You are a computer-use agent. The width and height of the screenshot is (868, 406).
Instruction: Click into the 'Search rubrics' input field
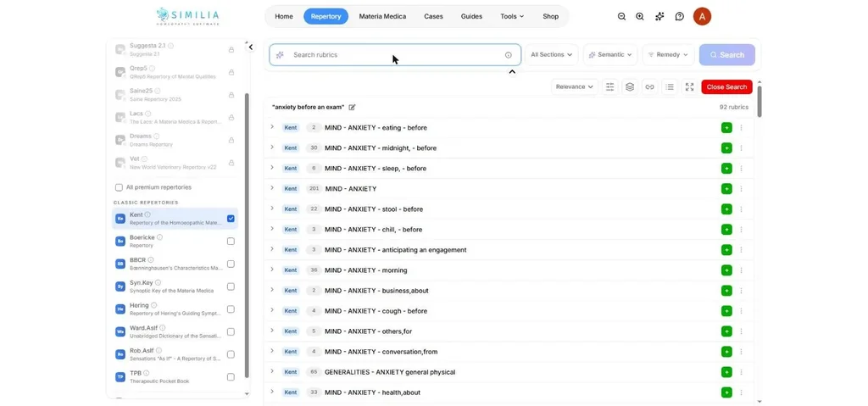coord(395,55)
